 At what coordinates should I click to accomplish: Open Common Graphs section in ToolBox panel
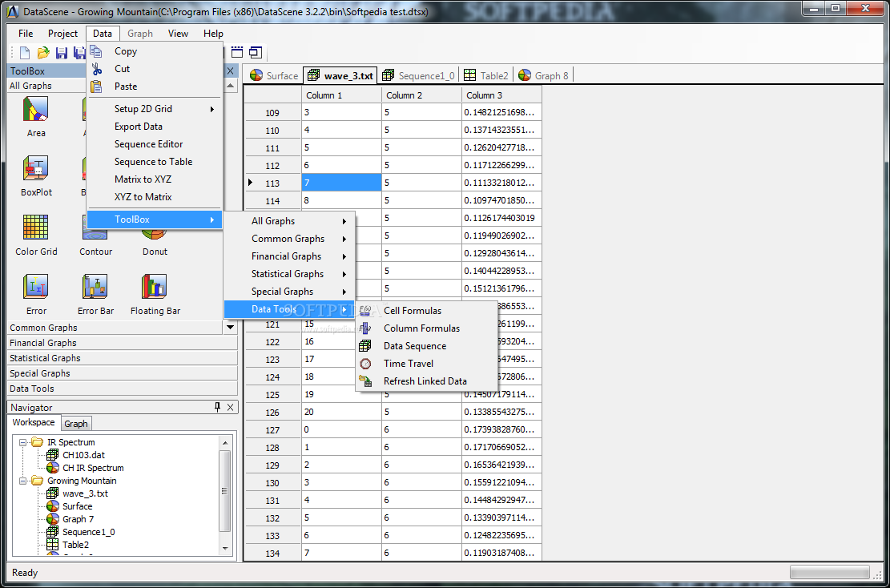coord(116,328)
